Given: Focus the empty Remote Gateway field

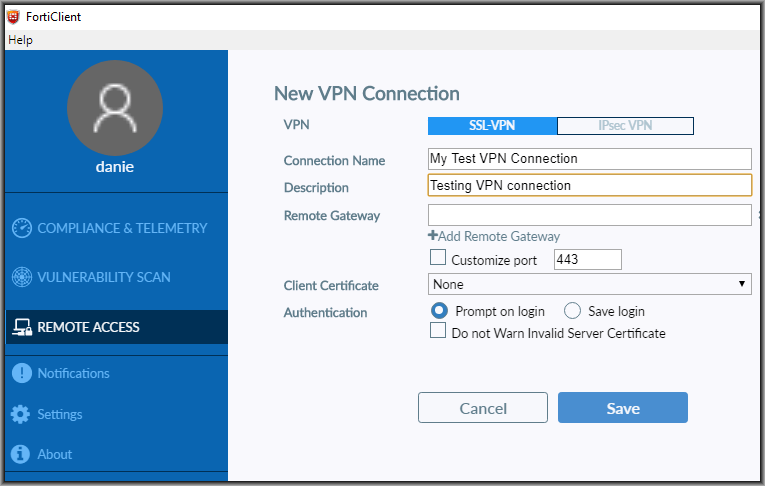Looking at the screenshot, I should click(x=589, y=215).
